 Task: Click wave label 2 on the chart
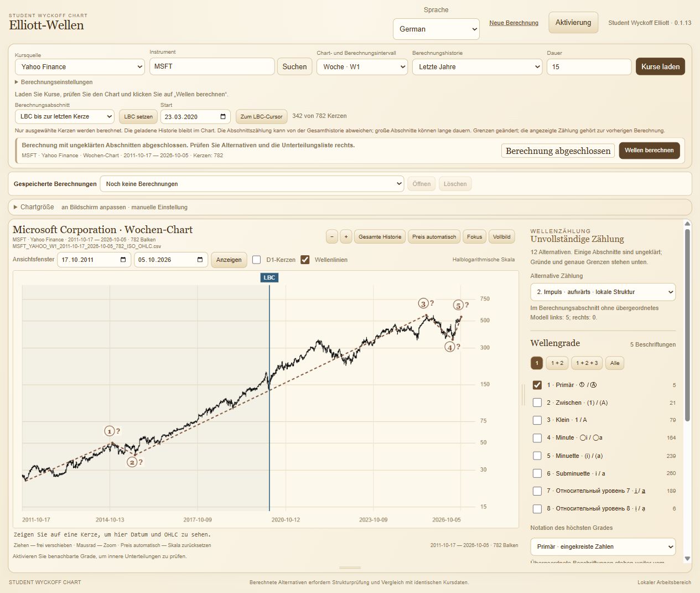pyautogui.click(x=132, y=462)
